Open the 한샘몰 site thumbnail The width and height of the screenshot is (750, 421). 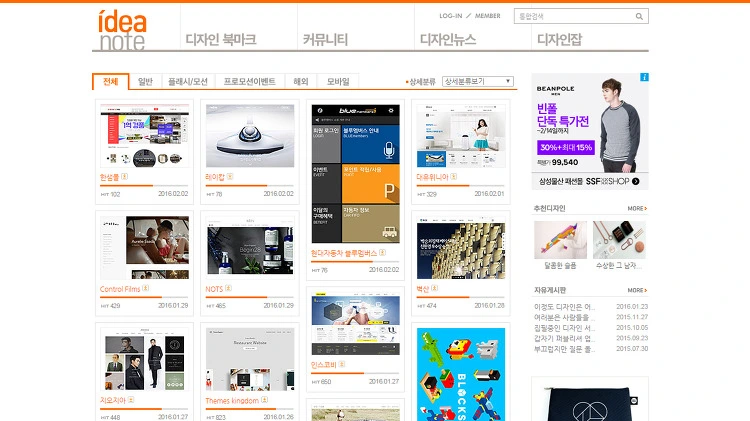tap(144, 136)
